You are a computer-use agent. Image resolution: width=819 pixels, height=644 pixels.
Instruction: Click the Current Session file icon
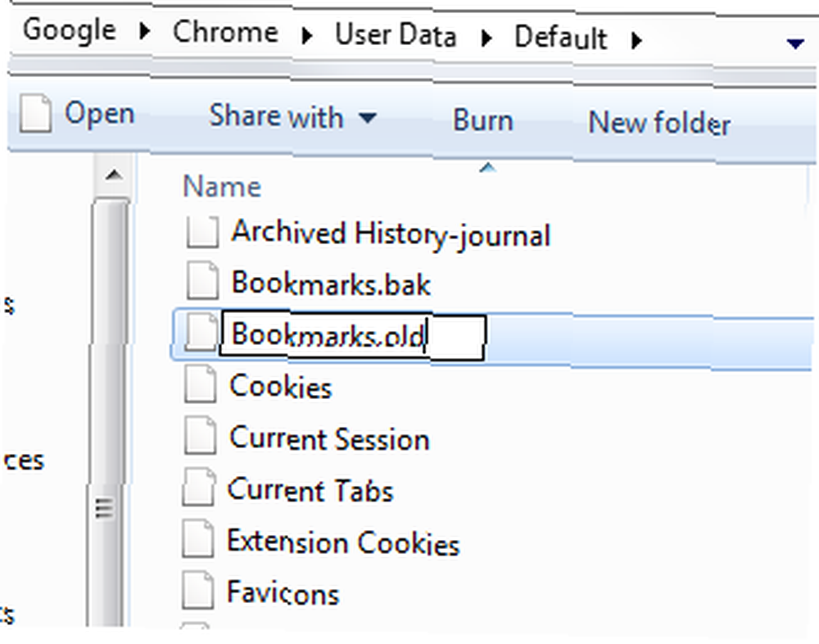[x=201, y=438]
